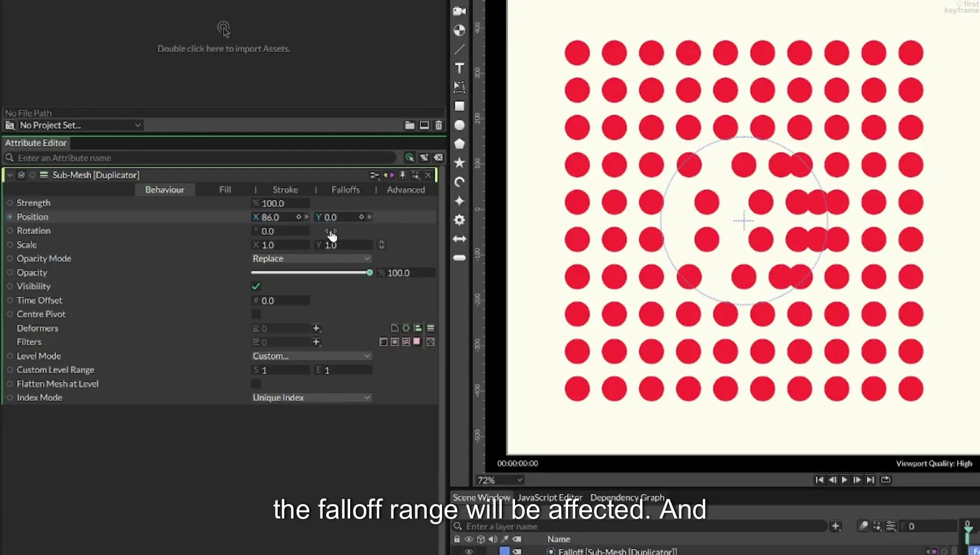Select the four-point Super Ellipse tool
Image resolution: width=980 pixels, height=555 pixels.
[459, 201]
